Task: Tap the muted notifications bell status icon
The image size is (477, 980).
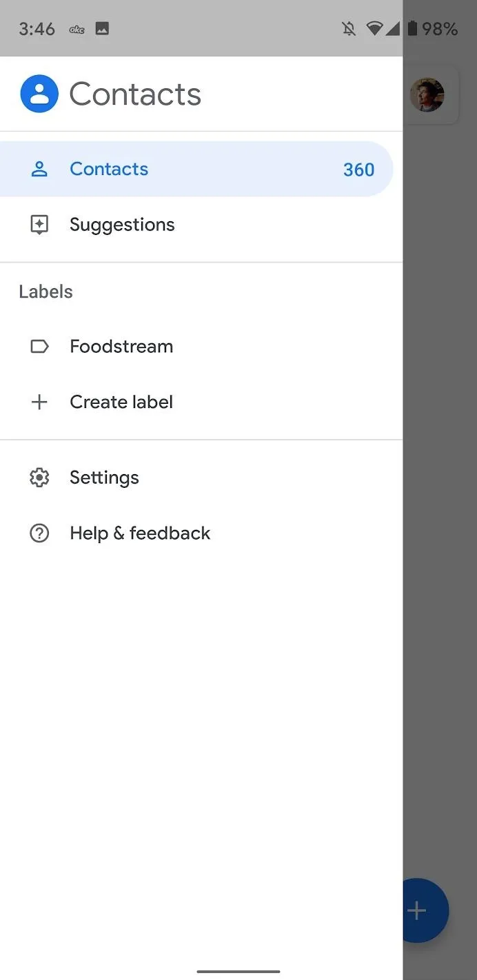Action: (x=349, y=28)
